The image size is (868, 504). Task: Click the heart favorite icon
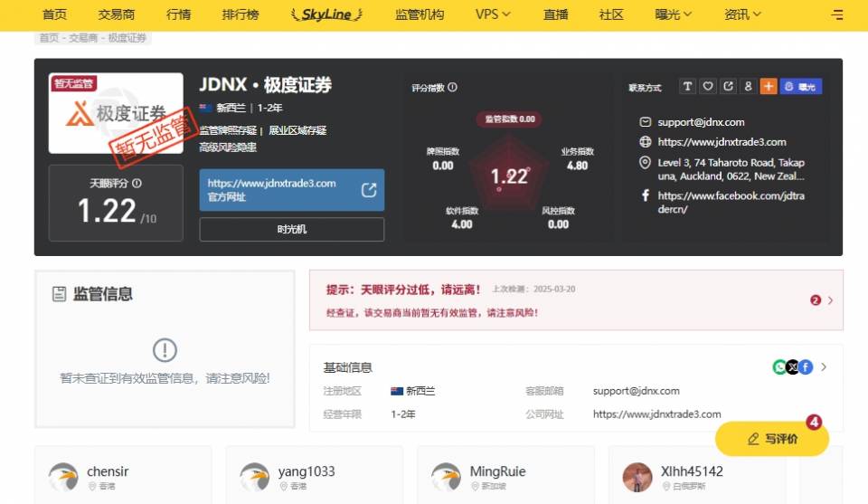click(708, 86)
